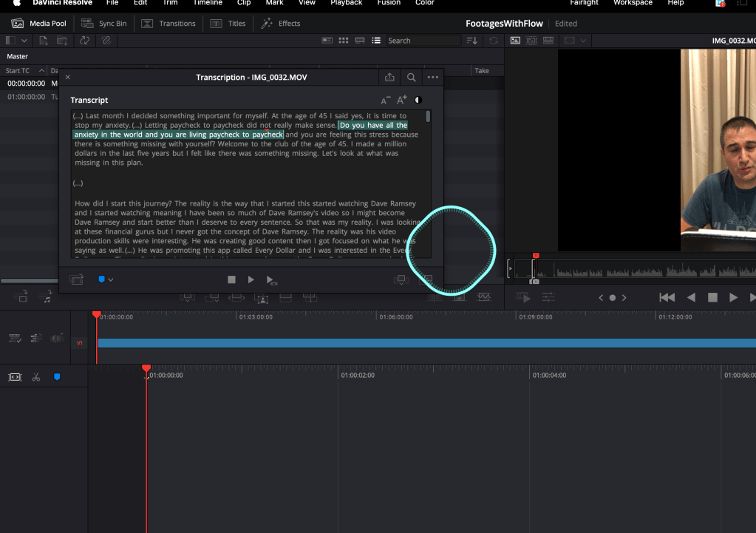Screen dimensions: 756x533
Task: Open the Effects panel
Action: [x=281, y=23]
